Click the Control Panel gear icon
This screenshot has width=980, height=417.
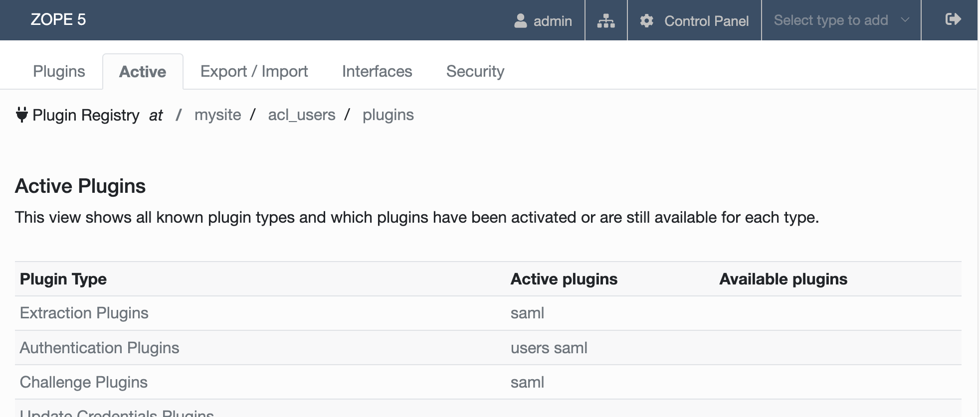[x=647, y=20]
